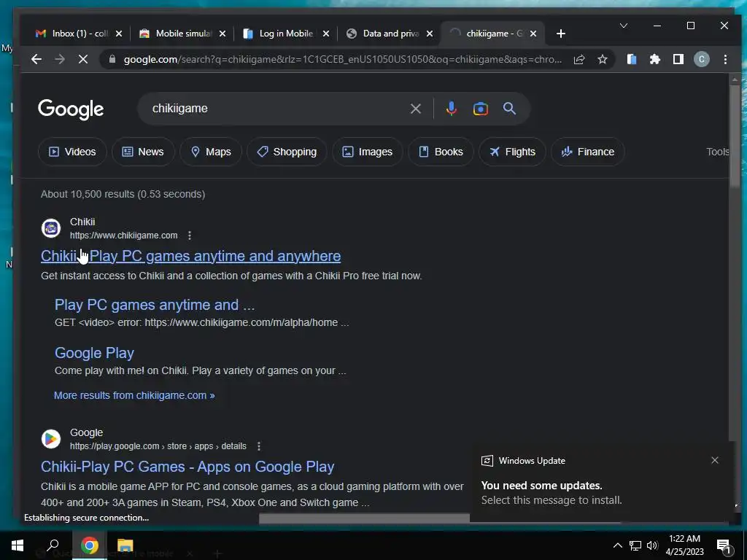The image size is (747, 560).
Task: Filter results by News
Action: [x=143, y=152]
